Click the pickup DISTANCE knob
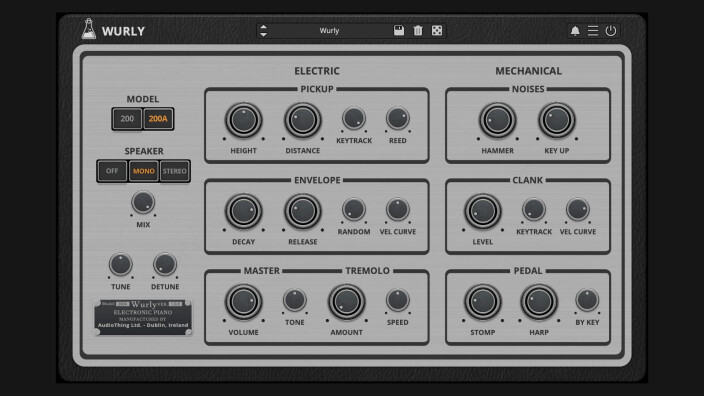This screenshot has width=704, height=396. 303,120
